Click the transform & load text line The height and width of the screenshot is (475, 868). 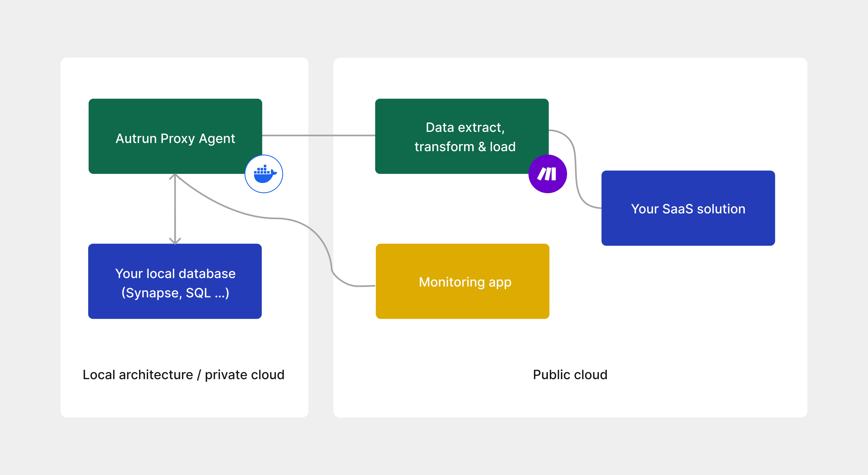465,147
